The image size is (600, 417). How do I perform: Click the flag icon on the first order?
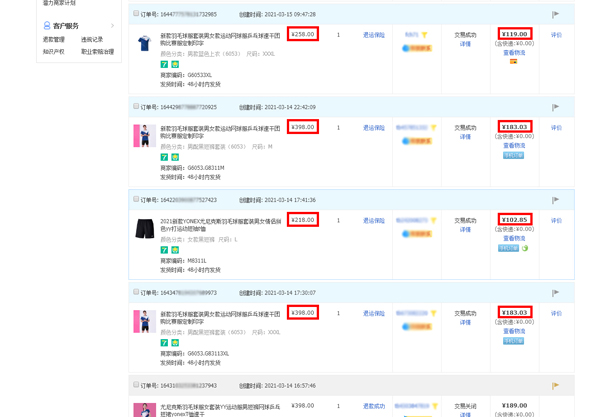[x=556, y=15]
